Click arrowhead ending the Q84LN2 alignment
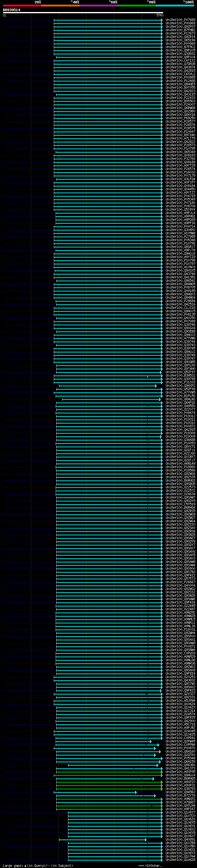 160,399
